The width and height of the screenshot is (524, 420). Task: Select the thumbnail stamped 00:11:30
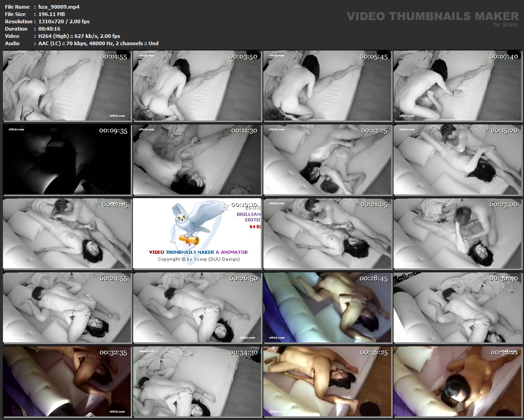click(197, 160)
